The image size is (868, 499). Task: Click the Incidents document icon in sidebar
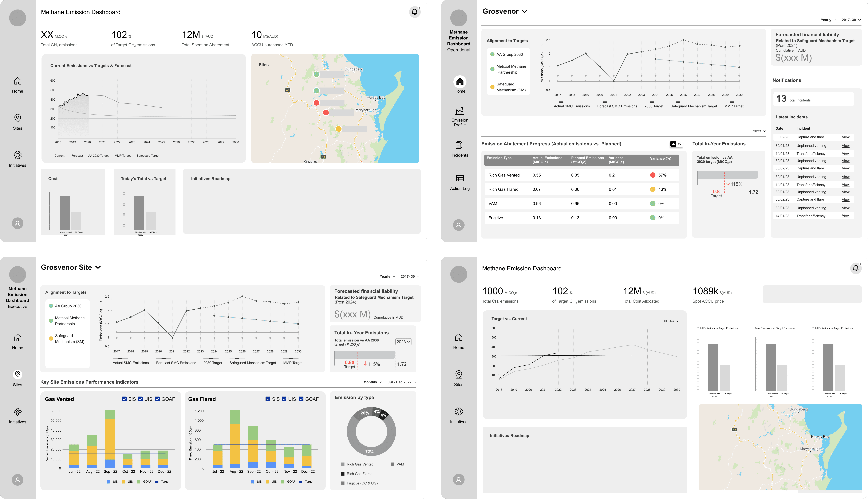(459, 145)
